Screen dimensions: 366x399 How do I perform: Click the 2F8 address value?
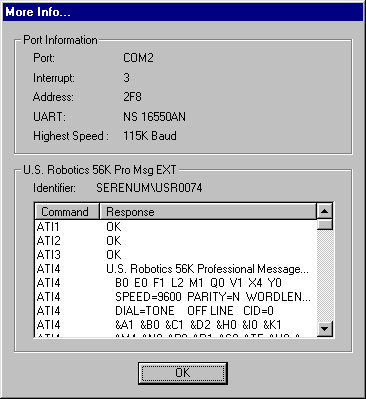(132, 97)
